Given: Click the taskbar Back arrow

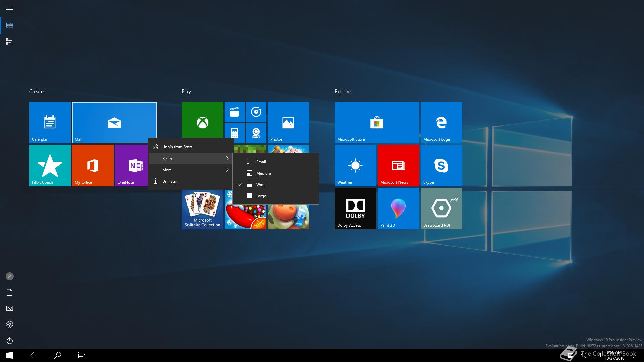Looking at the screenshot, I should 34,355.
